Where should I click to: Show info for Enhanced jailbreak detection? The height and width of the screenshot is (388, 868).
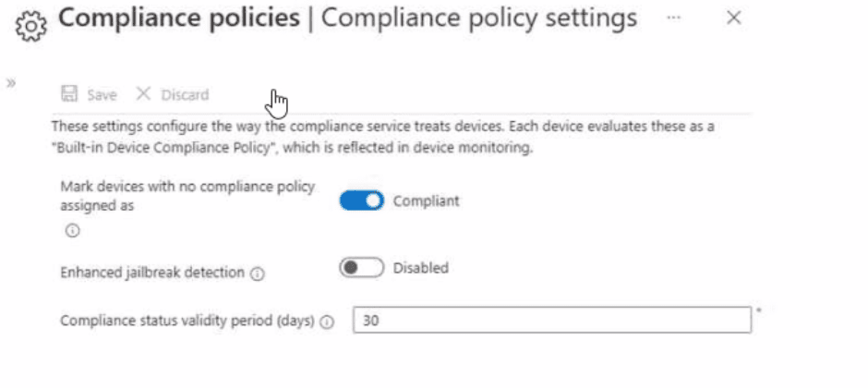258,273
